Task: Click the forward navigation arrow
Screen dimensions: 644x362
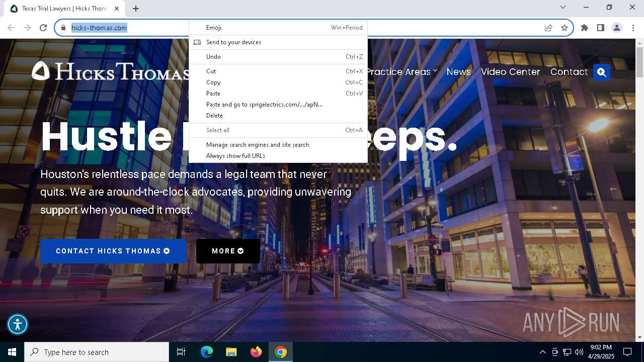Action: [x=27, y=28]
